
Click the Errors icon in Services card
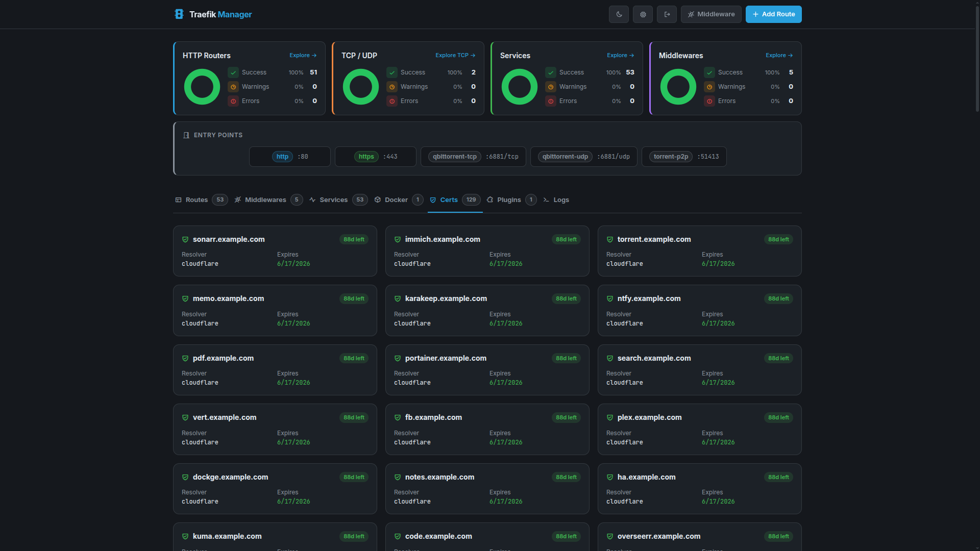click(x=551, y=101)
